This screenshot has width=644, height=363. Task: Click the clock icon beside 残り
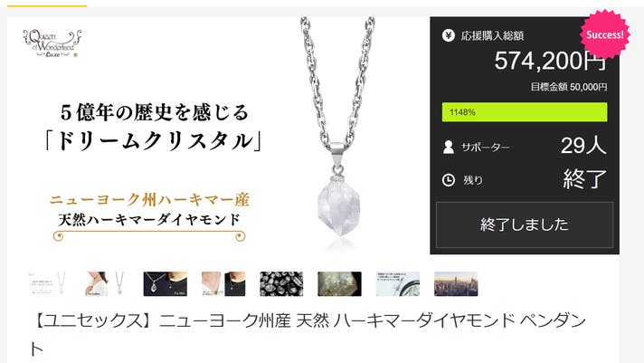tap(449, 180)
